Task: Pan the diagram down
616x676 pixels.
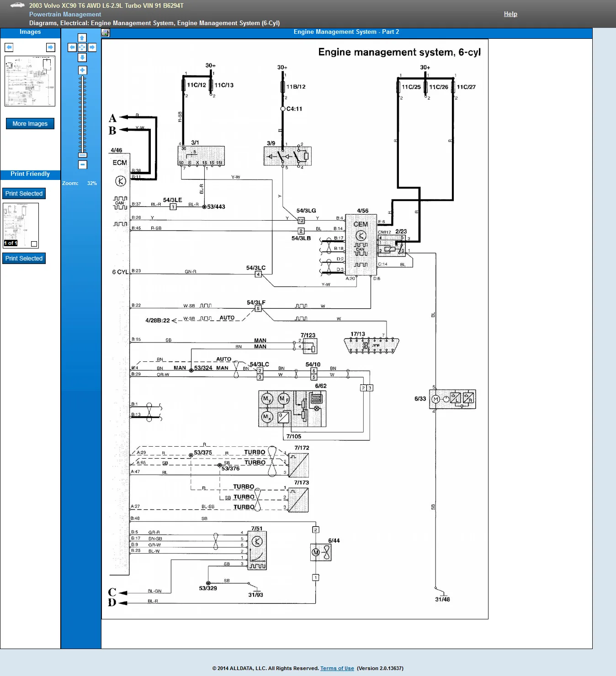Action: coord(82,57)
